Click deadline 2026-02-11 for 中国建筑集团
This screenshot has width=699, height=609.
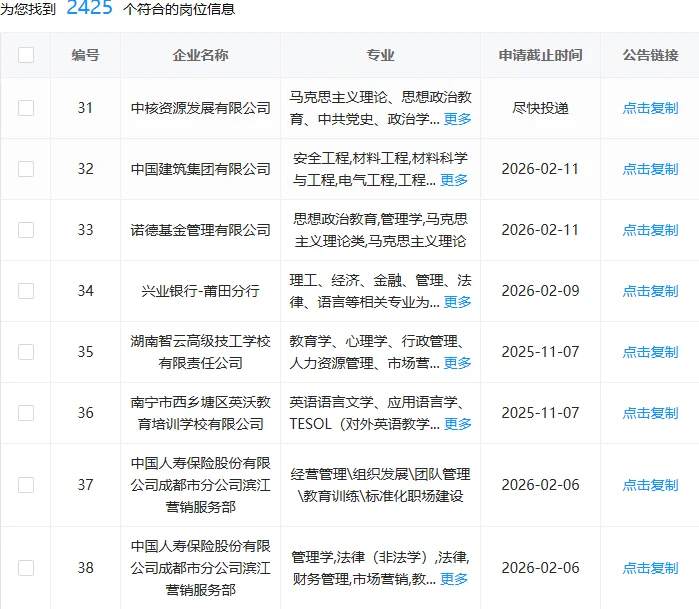pos(540,169)
